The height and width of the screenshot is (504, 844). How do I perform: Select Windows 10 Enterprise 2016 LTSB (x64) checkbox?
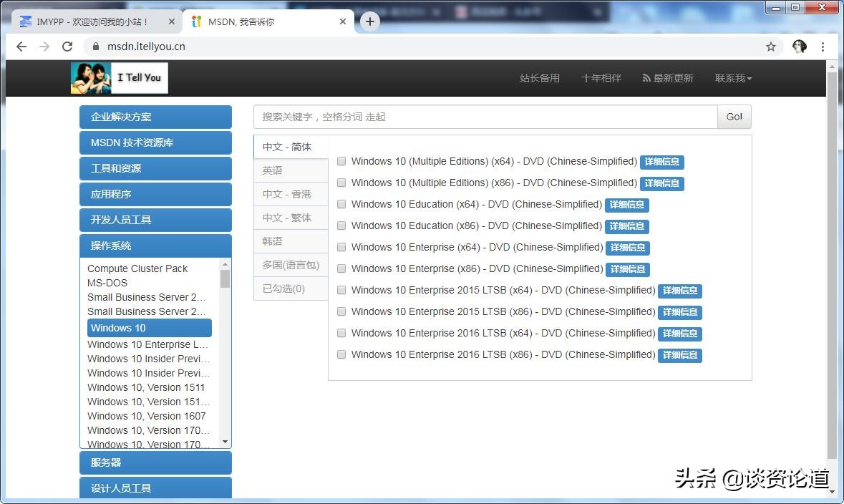341,333
